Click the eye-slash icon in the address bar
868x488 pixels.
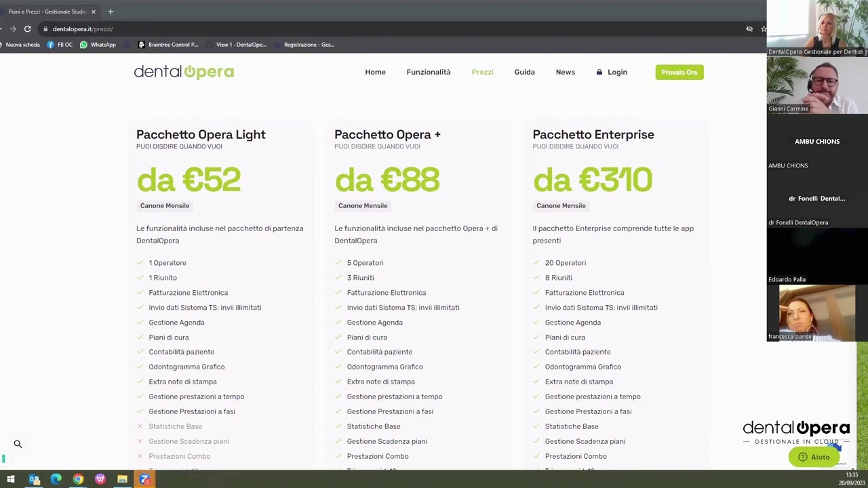[749, 29]
